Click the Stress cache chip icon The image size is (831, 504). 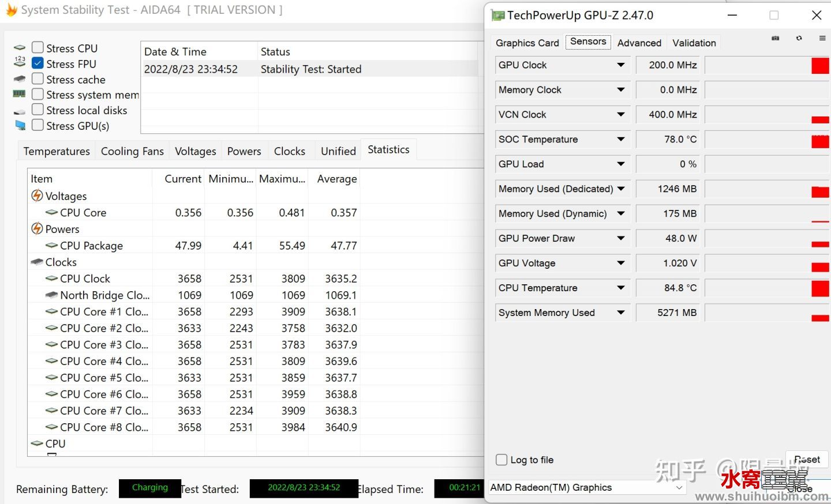pos(20,79)
